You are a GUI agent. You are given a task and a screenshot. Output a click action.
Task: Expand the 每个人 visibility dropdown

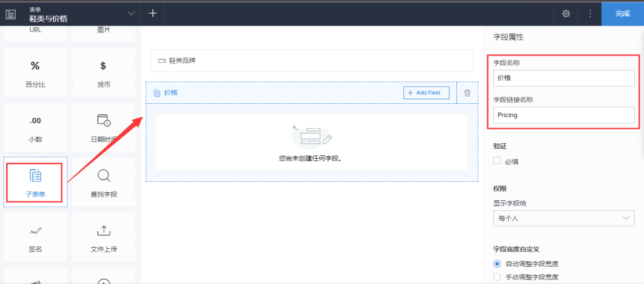[x=563, y=218]
